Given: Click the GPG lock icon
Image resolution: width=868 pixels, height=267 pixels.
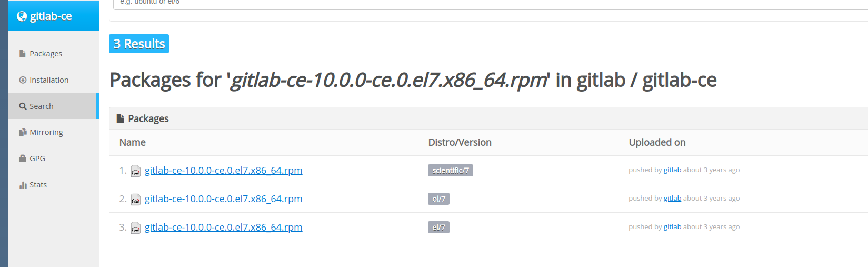Looking at the screenshot, I should click(23, 159).
